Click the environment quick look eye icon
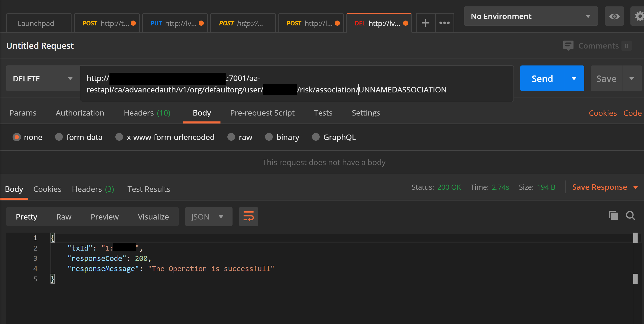Image resolution: width=644 pixels, height=324 pixels. pyautogui.click(x=614, y=16)
